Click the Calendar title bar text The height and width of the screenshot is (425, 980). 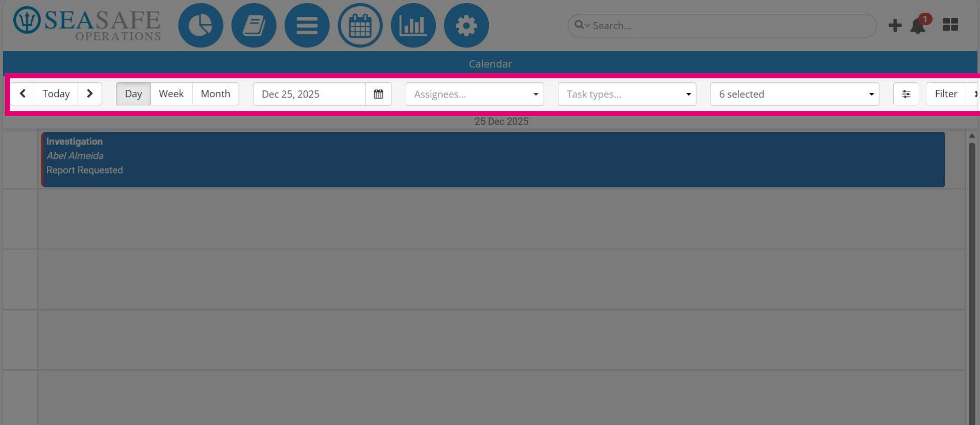click(x=490, y=64)
